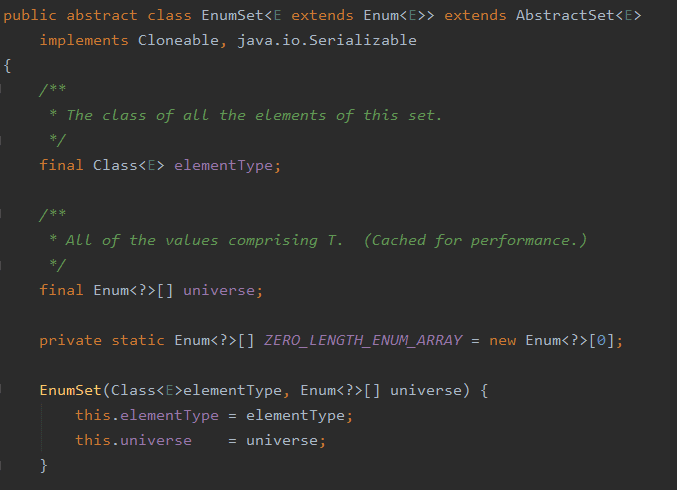Click the ZERO_LENGTH_ENUM_ARRAY constant
The image size is (677, 490).
click(x=363, y=341)
